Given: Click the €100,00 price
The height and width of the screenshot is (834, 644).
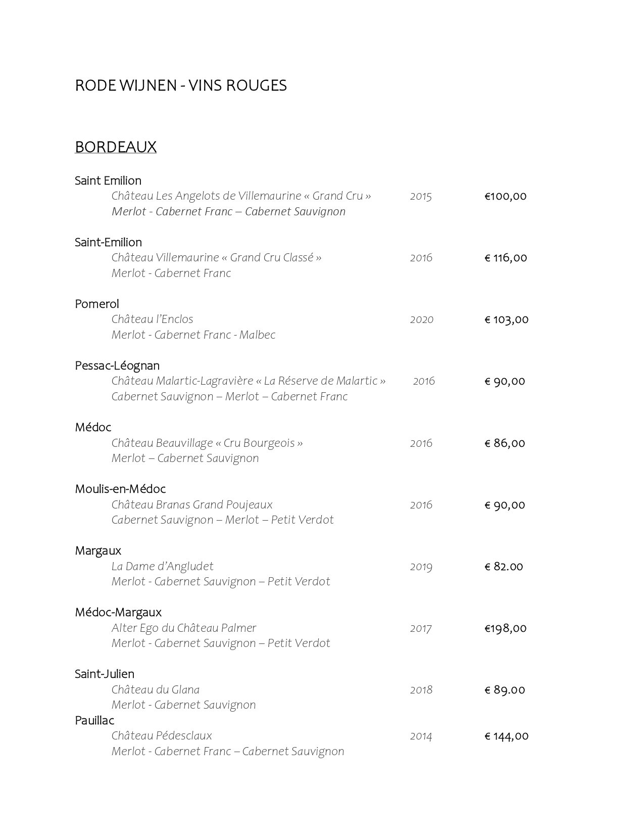Looking at the screenshot, I should (x=505, y=196).
